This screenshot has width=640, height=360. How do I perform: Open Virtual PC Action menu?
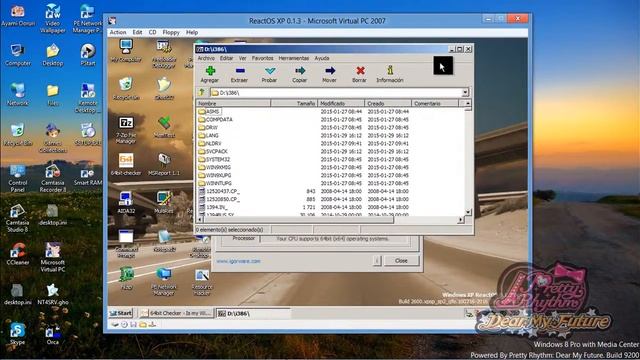118,32
